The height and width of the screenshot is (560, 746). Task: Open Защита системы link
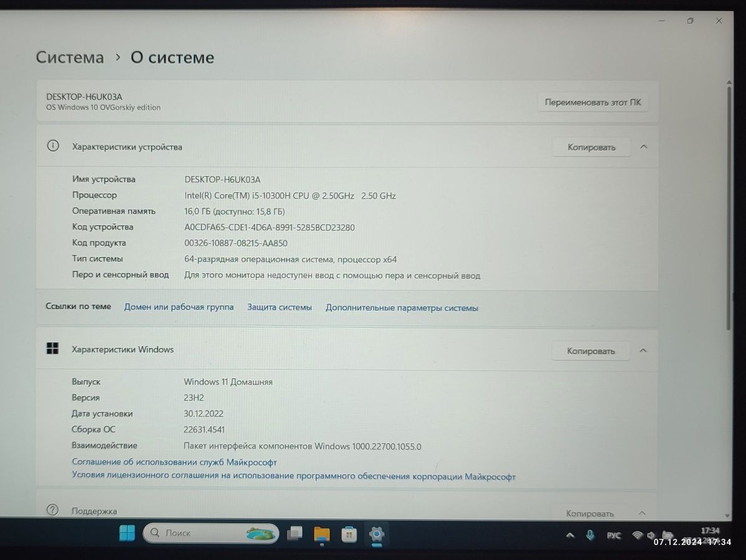click(x=280, y=307)
